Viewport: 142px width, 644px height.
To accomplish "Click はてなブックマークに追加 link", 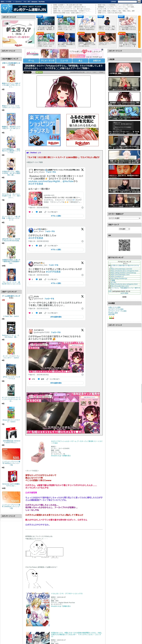I will 117,311.
